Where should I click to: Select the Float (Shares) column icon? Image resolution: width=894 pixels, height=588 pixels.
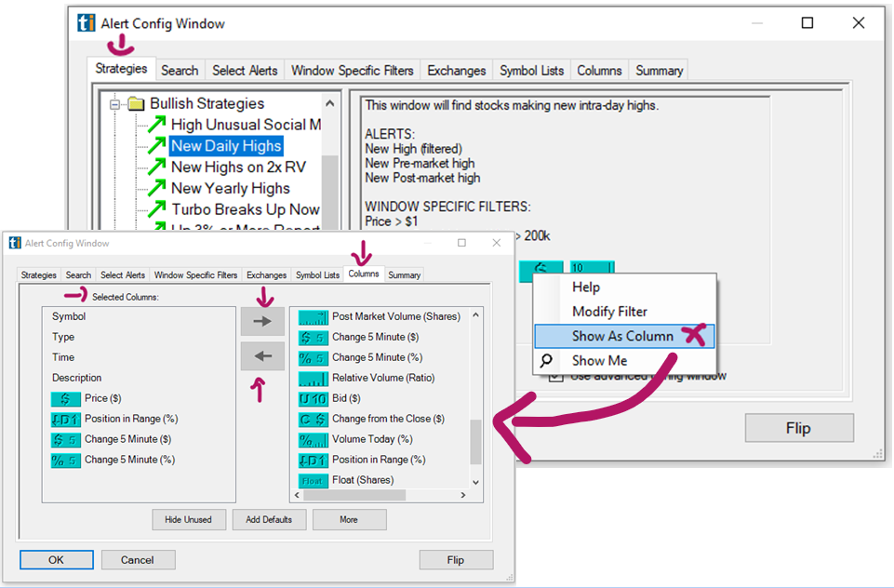(x=313, y=480)
